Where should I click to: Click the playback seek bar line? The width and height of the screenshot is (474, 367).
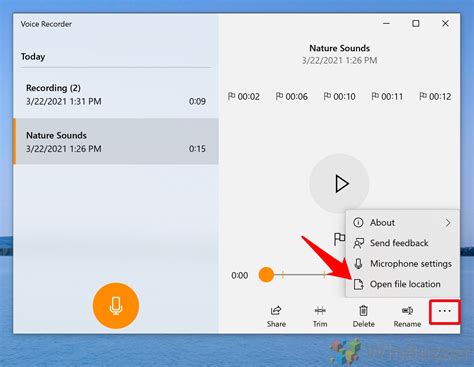(303, 275)
